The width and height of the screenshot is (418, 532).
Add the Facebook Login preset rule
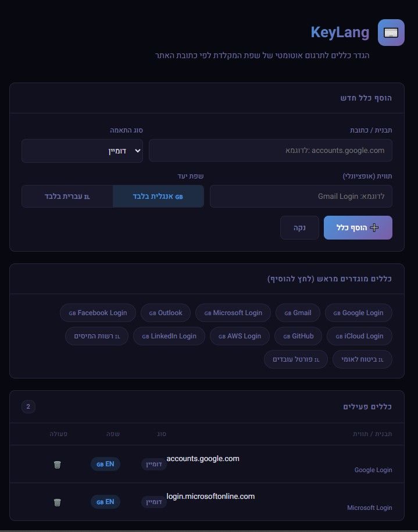pos(98,313)
